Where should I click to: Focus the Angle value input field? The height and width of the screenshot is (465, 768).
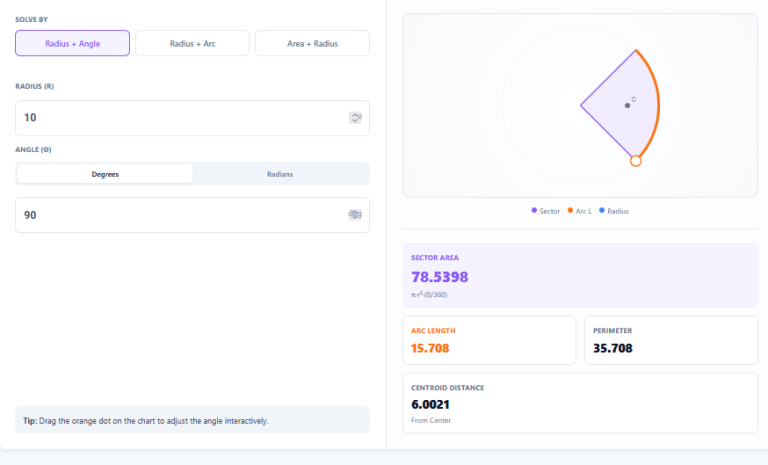click(x=180, y=215)
